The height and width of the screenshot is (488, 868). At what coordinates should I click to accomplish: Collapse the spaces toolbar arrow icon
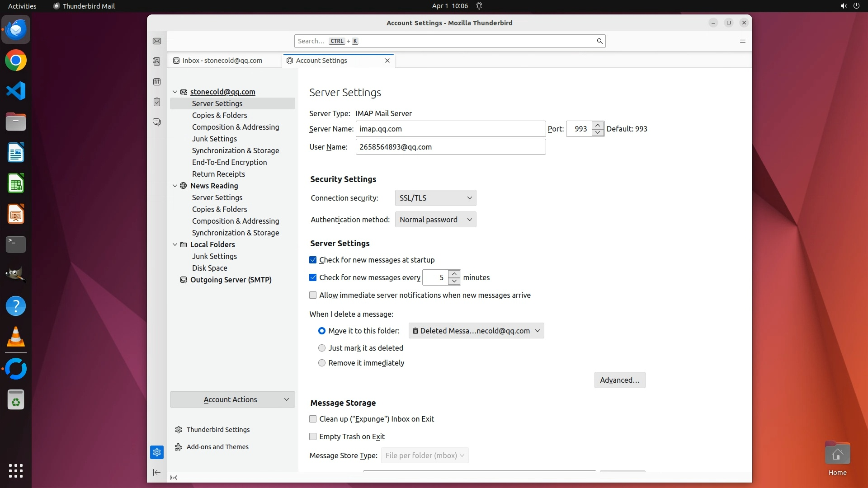click(157, 472)
